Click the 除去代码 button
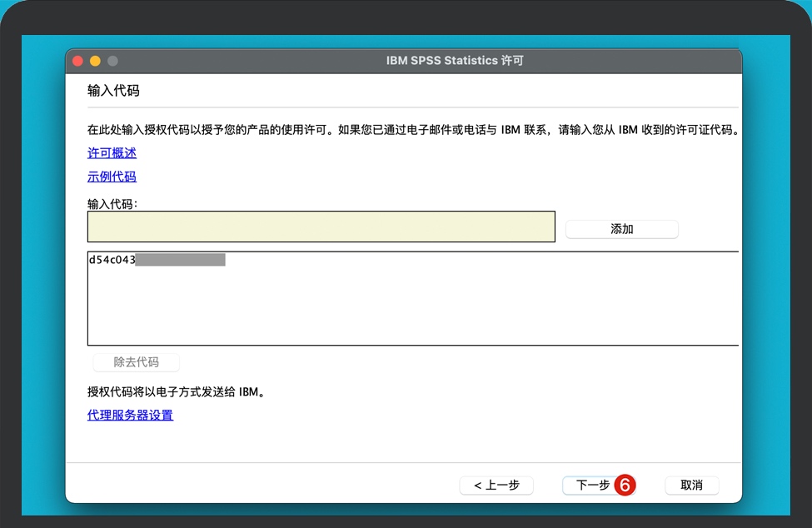The height and width of the screenshot is (528, 812). point(137,361)
